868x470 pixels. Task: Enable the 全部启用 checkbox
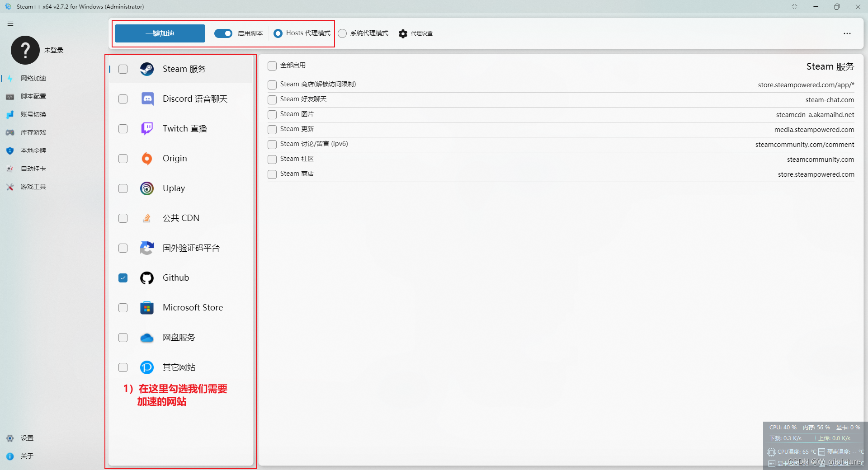click(x=272, y=66)
